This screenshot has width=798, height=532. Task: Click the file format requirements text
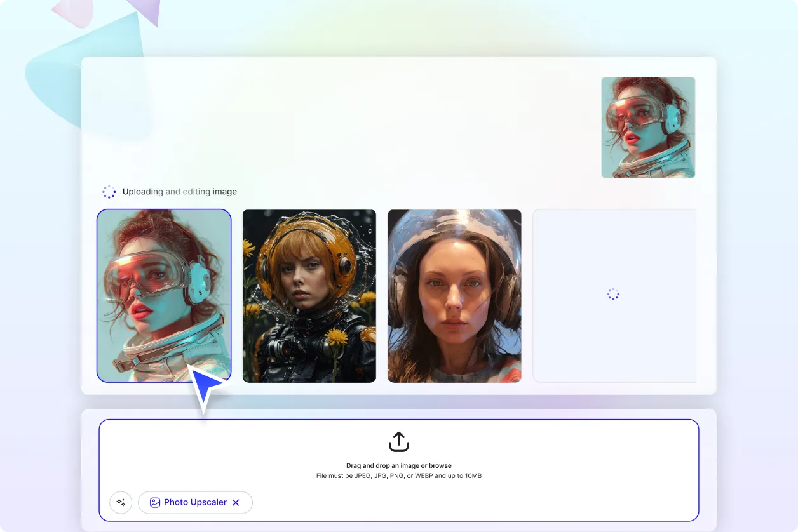pyautogui.click(x=398, y=475)
